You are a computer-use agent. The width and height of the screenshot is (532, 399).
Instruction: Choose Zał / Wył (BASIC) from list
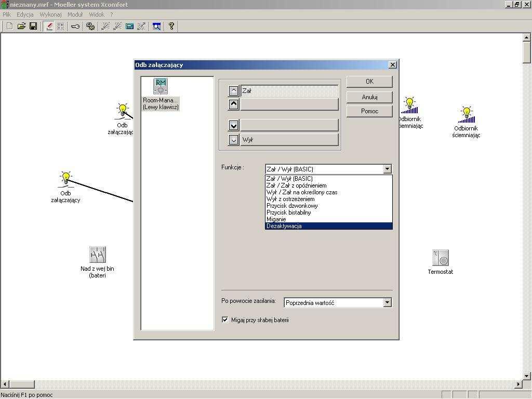pos(328,179)
